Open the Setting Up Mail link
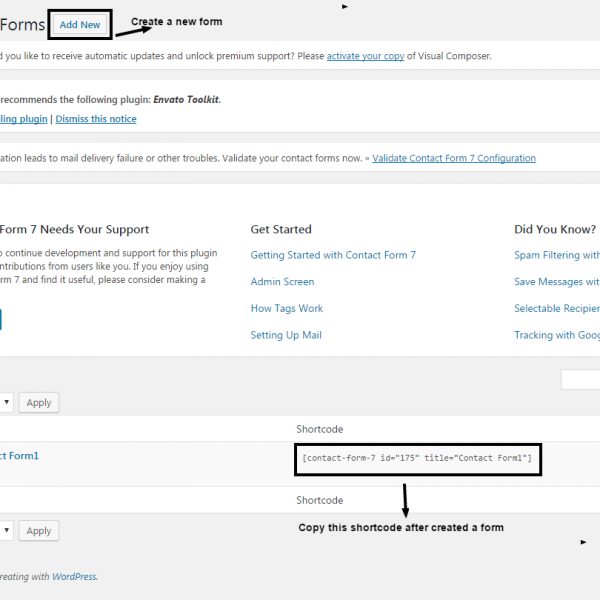Screen dimensions: 600x600 pyautogui.click(x=285, y=335)
